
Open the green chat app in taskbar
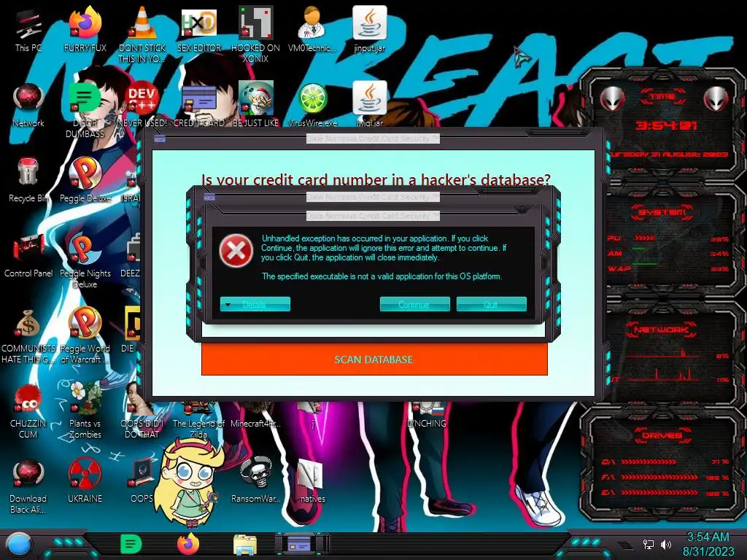[x=131, y=544]
